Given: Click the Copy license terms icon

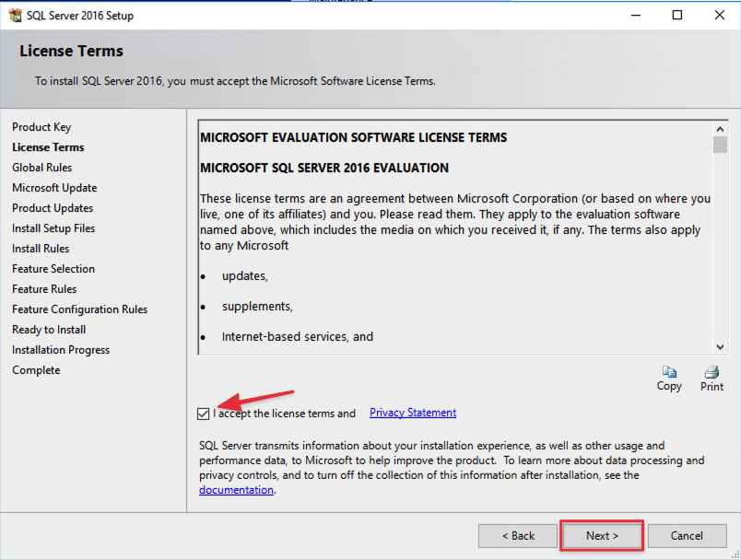Looking at the screenshot, I should point(669,372).
